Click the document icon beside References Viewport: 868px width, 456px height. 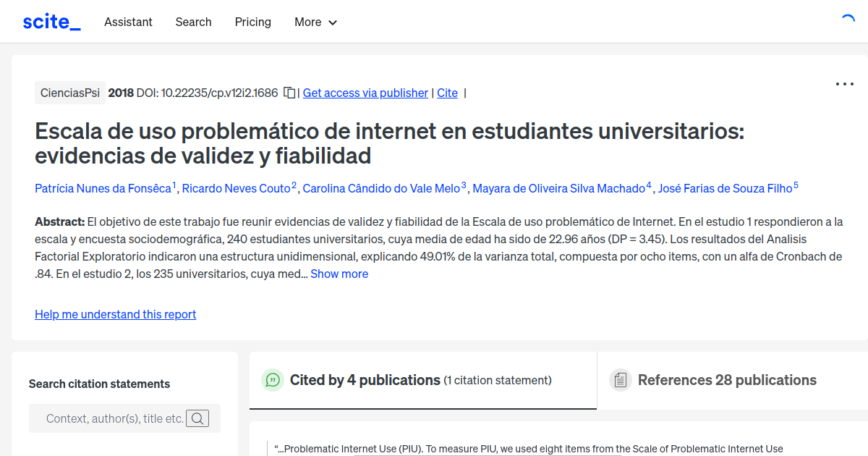point(620,379)
